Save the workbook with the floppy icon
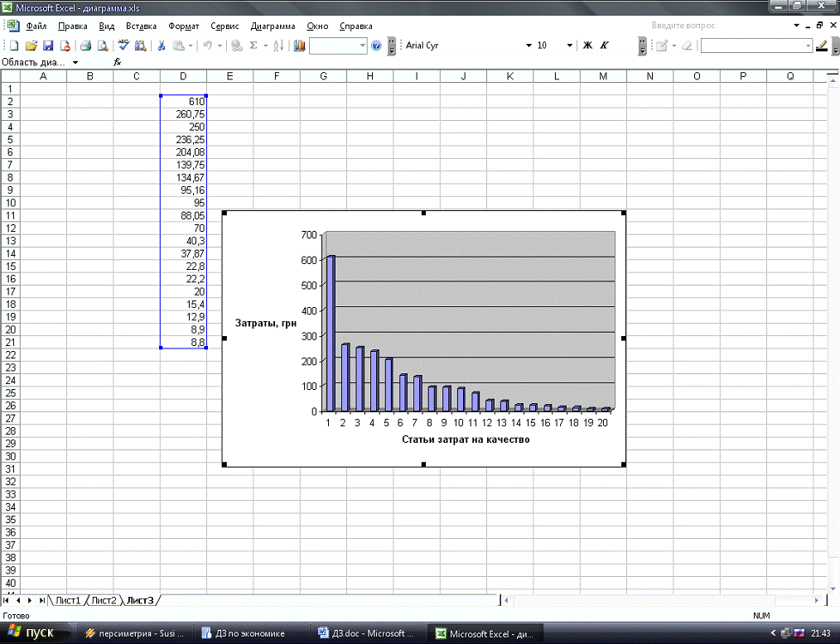 click(x=48, y=46)
